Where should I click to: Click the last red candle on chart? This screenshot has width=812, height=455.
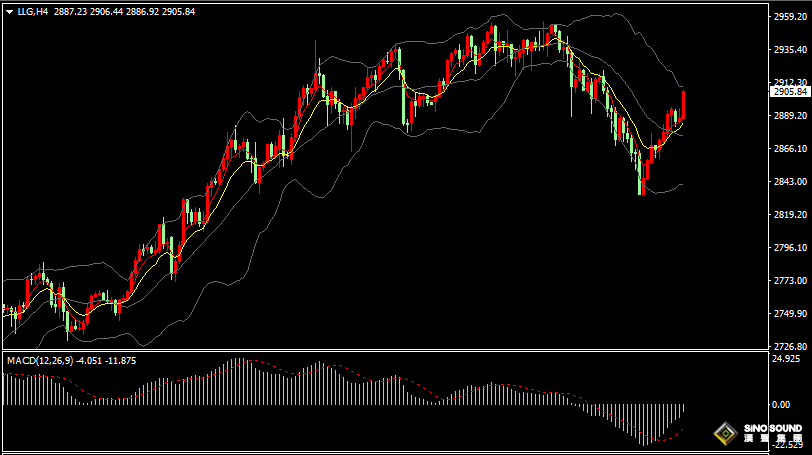[684, 105]
